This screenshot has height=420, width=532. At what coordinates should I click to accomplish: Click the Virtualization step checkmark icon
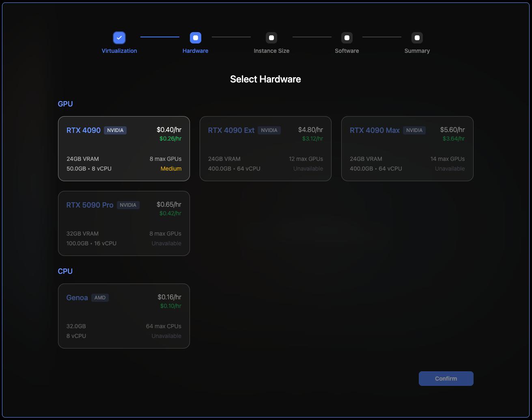pyautogui.click(x=119, y=38)
